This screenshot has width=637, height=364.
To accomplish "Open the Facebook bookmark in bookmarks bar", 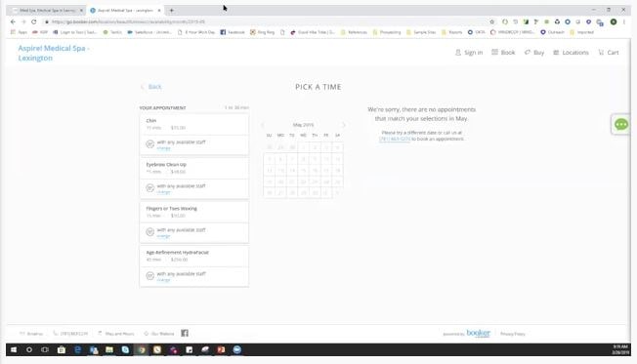I will point(233,32).
